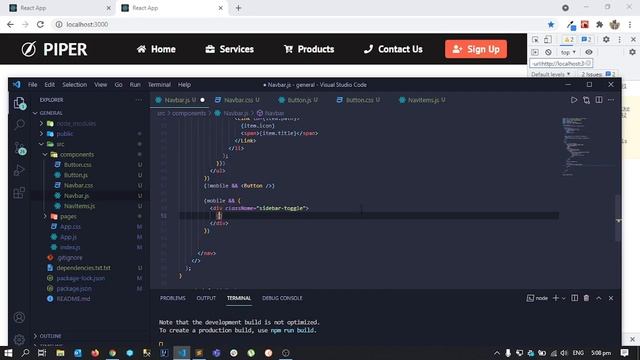Open Windows Start menu
The image size is (640, 360).
point(8,353)
